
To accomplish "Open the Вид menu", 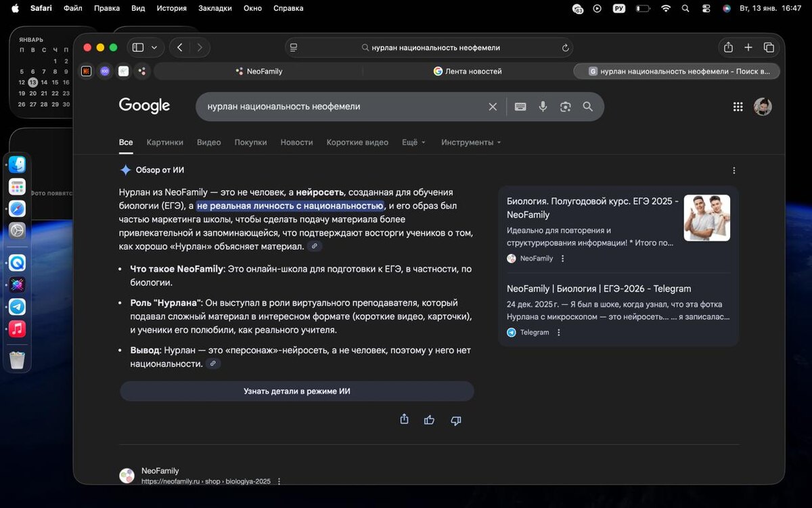I will 138,8.
